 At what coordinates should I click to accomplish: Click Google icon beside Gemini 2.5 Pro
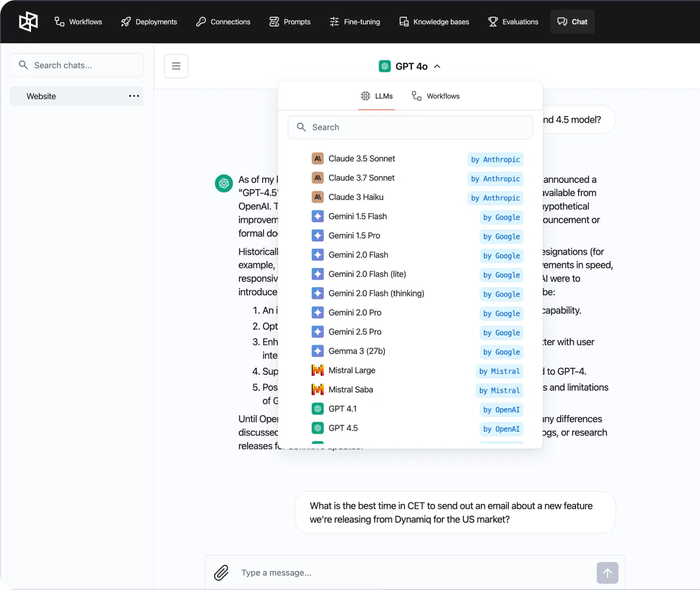tap(318, 331)
